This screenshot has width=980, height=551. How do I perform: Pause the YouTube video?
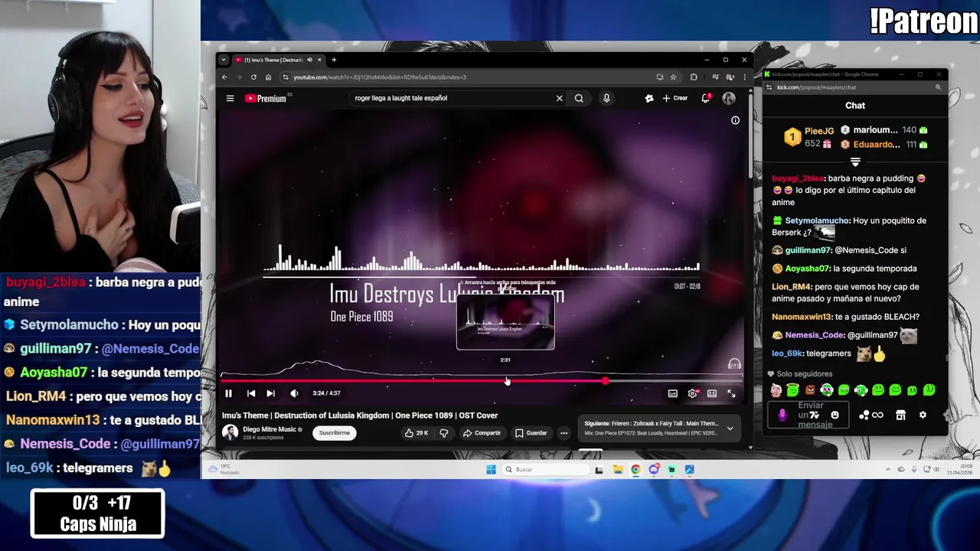tap(228, 393)
